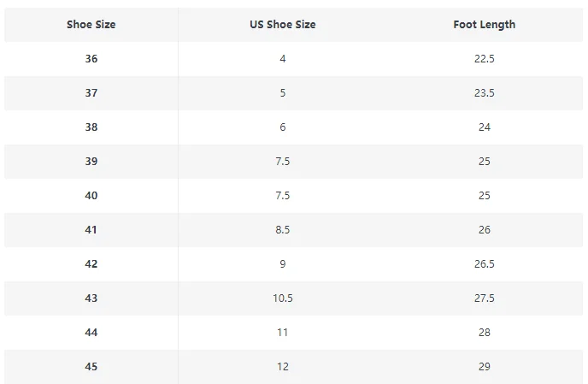Select US shoe size 12 cell
The height and width of the screenshot is (384, 588).
282,367
